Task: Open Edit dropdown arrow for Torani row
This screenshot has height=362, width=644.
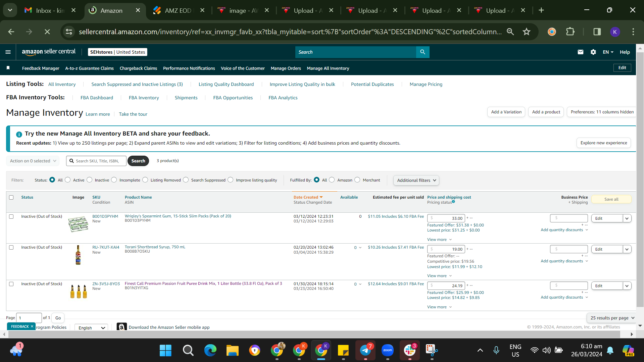Action: point(627,249)
